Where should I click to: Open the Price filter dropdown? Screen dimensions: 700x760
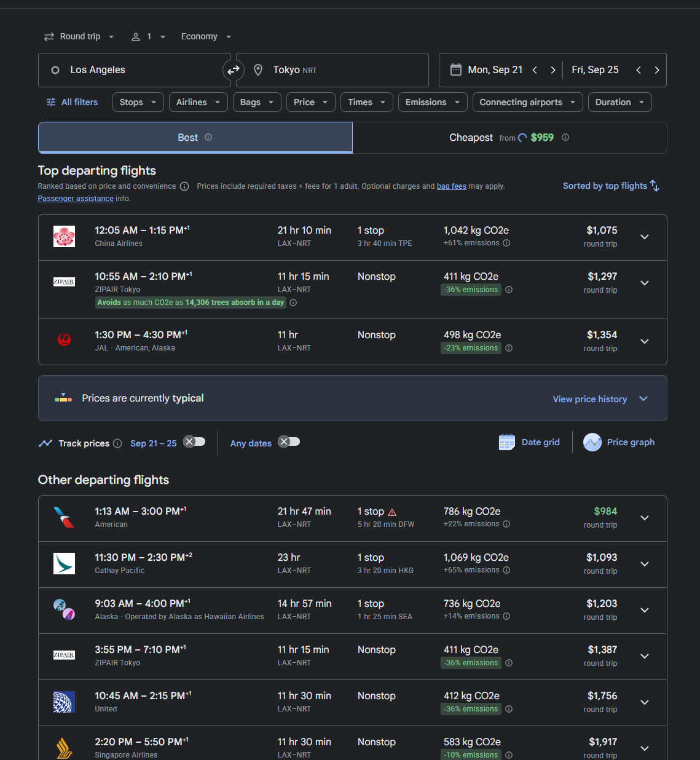[x=311, y=102]
